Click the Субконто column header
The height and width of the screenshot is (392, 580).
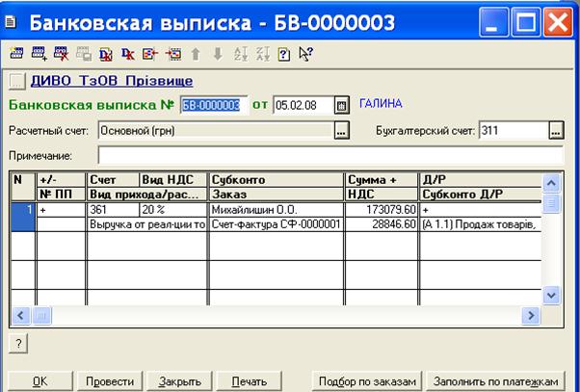277,180
